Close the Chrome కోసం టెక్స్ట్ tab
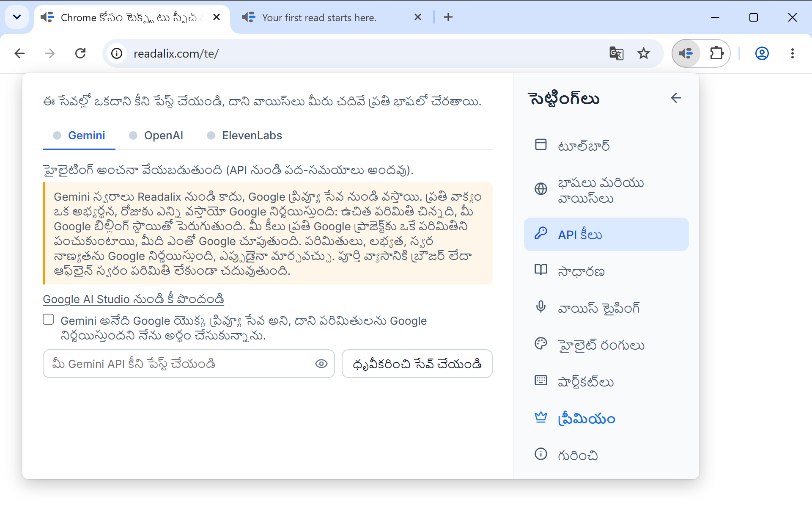Image resolution: width=812 pixels, height=508 pixels. point(217,17)
